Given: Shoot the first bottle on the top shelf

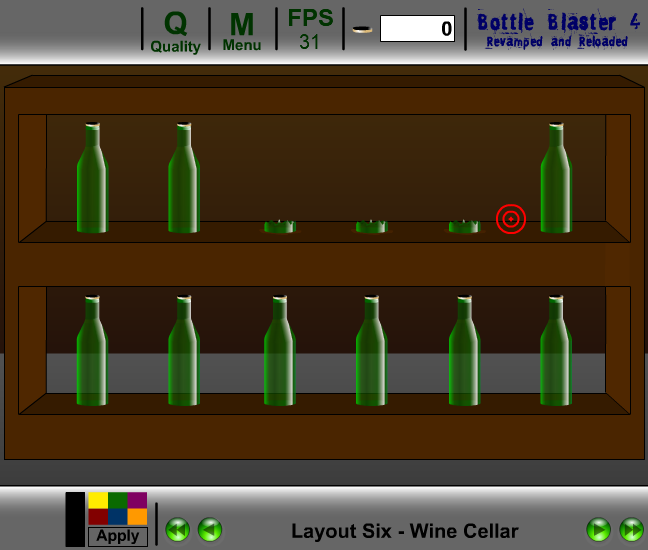Looking at the screenshot, I should tap(93, 178).
